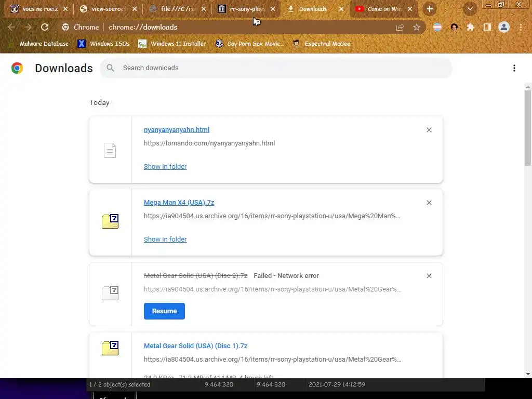532x399 pixels.
Task: Bookmark this page with the star icon
Action: tap(417, 28)
